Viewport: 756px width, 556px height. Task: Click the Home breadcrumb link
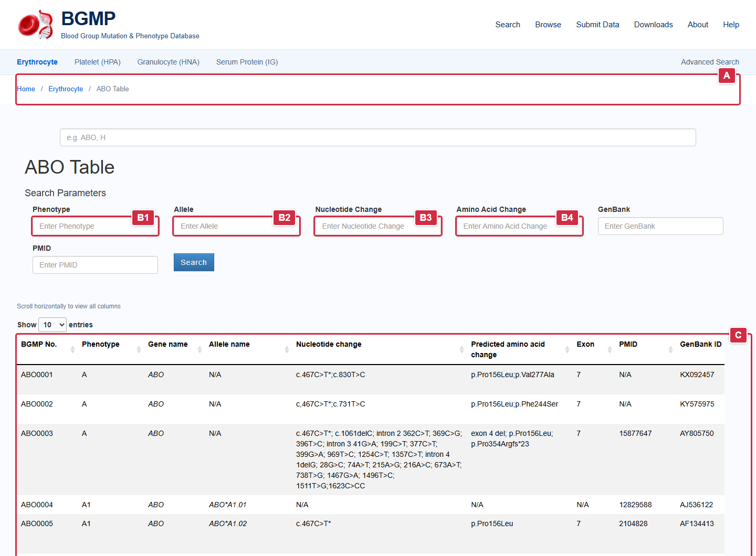click(x=26, y=89)
